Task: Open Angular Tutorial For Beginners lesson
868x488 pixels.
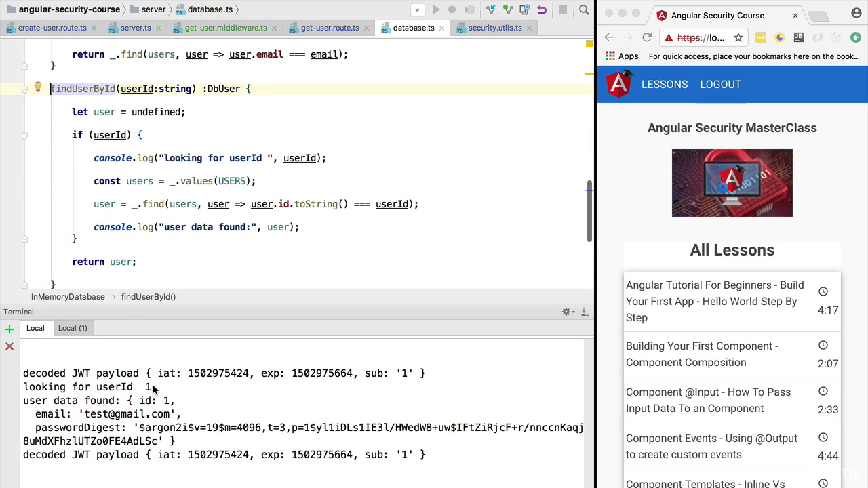Action: 732,302
